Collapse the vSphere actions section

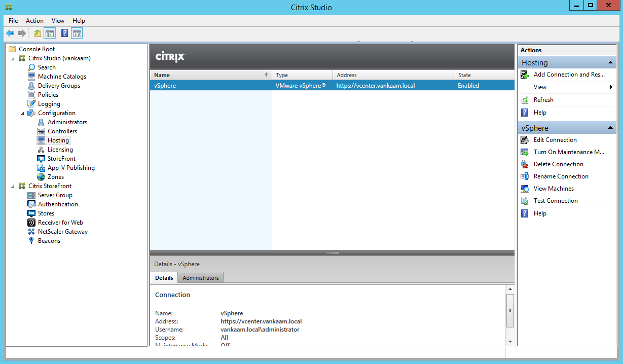click(611, 128)
